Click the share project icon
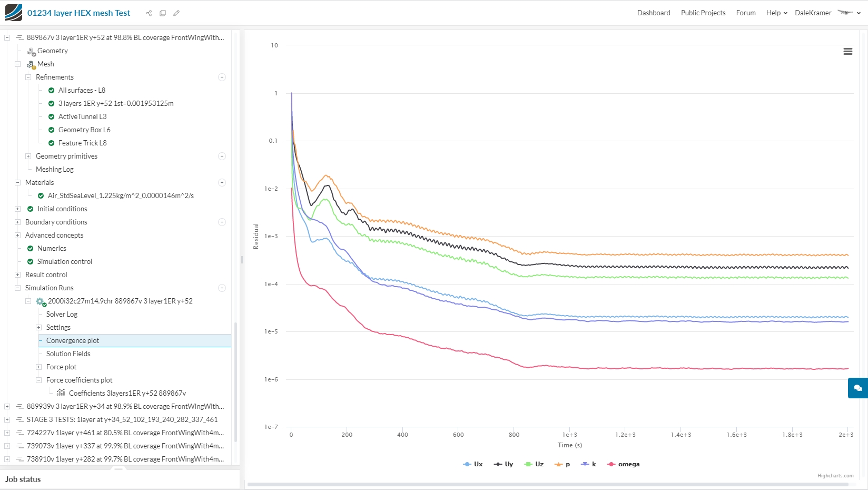 click(x=149, y=13)
